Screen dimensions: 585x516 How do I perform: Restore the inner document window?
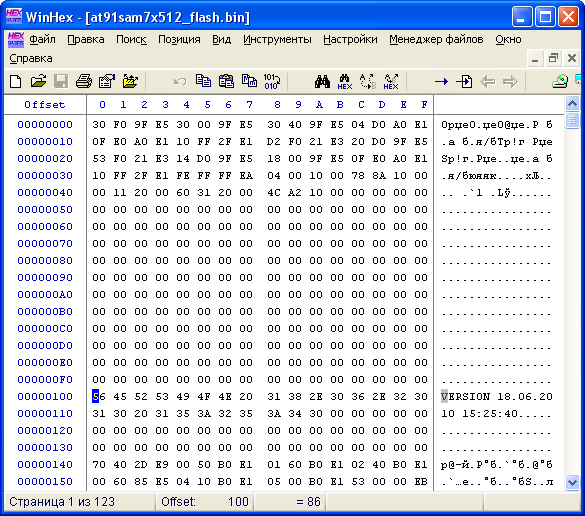[x=553, y=58]
